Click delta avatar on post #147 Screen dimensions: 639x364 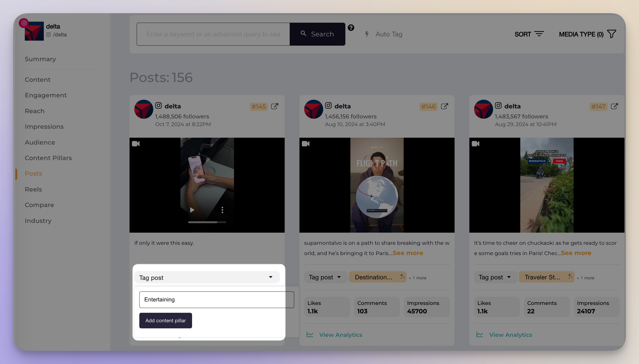[484, 109]
